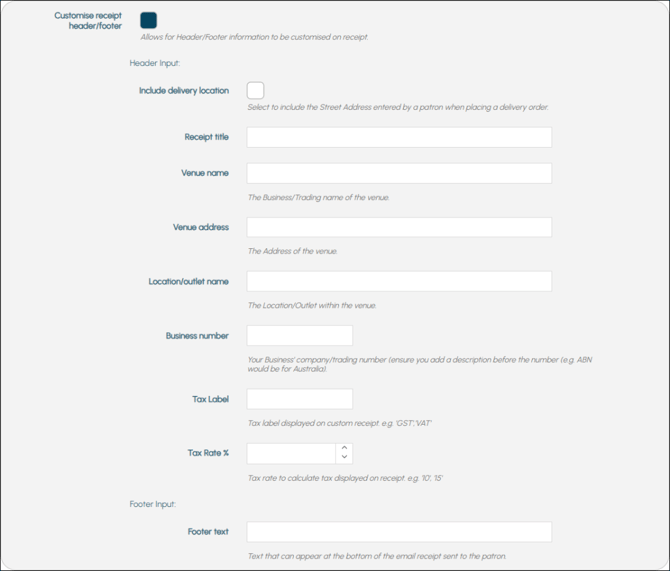670x571 pixels.
Task: Click the Business number label
Action: 197,336
